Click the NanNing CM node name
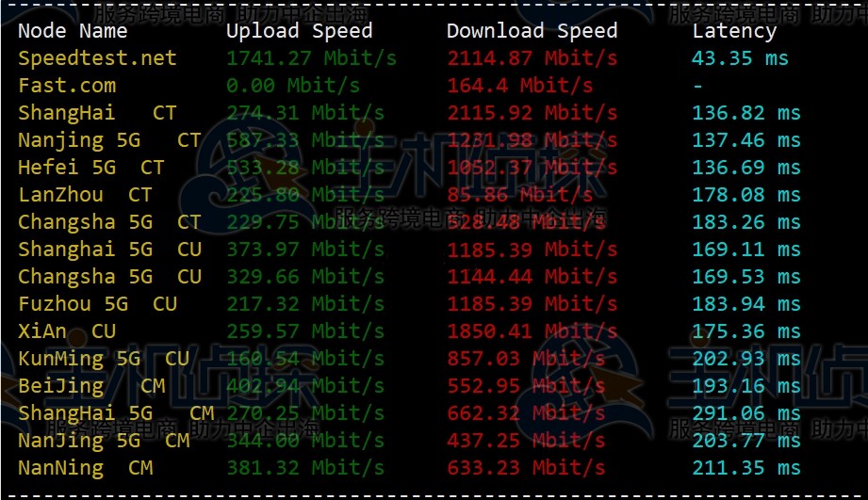Image resolution: width=868 pixels, height=500 pixels. coord(85,469)
